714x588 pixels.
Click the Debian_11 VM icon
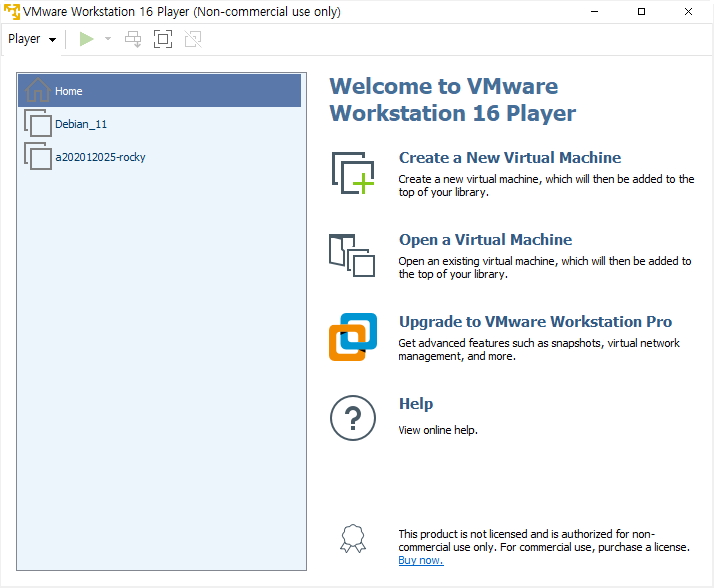tap(38, 123)
